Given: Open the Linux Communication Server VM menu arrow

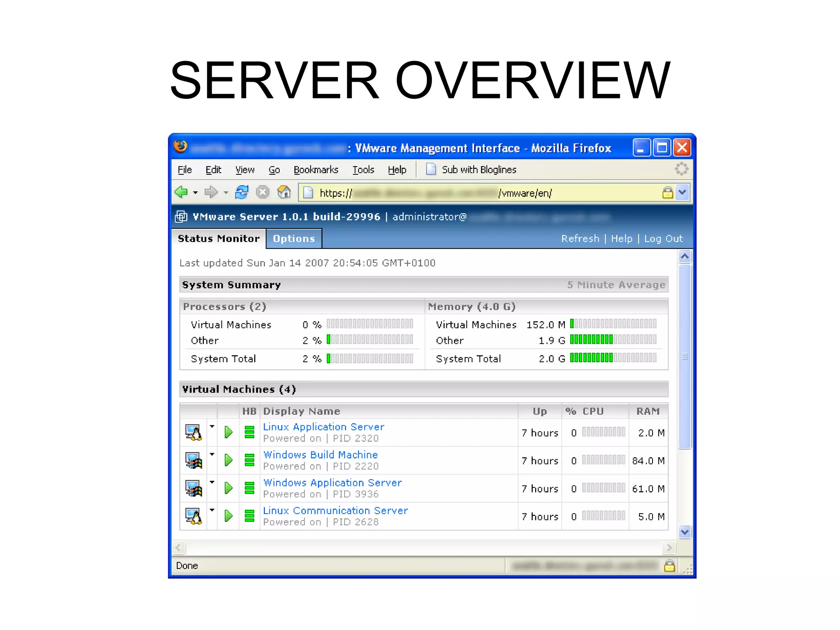Looking at the screenshot, I should click(212, 510).
